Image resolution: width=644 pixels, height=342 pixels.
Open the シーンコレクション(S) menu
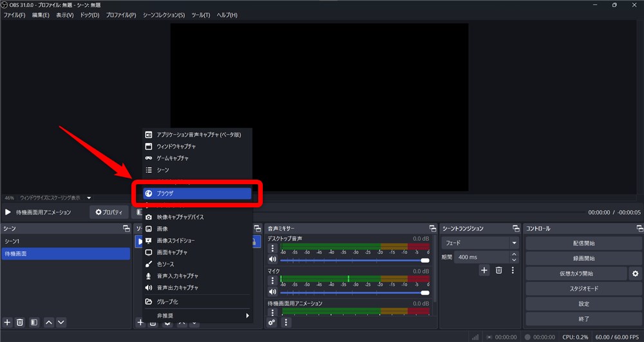[164, 15]
